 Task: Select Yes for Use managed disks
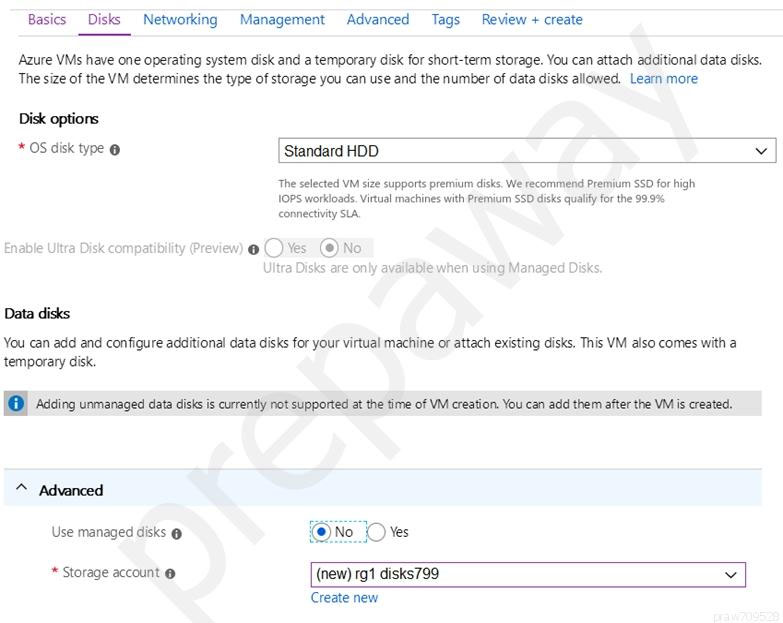[x=376, y=532]
